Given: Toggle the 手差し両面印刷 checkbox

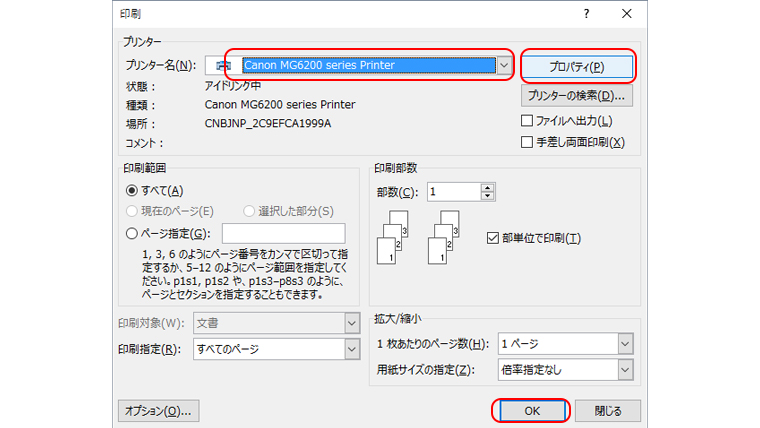Looking at the screenshot, I should point(528,142).
